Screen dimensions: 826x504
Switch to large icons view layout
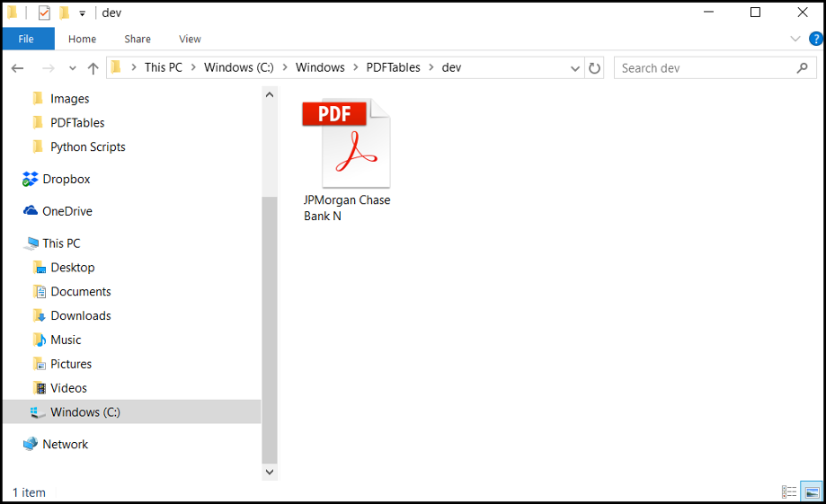pos(812,492)
